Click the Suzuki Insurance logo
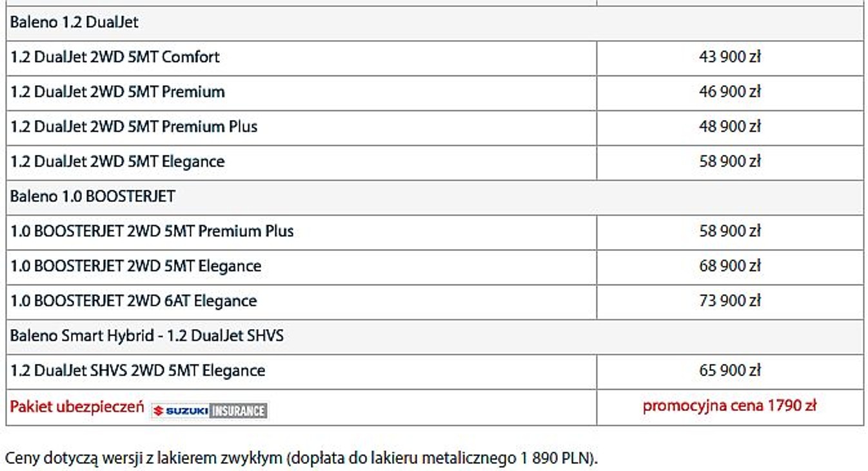This screenshot has width=868, height=471. [209, 410]
